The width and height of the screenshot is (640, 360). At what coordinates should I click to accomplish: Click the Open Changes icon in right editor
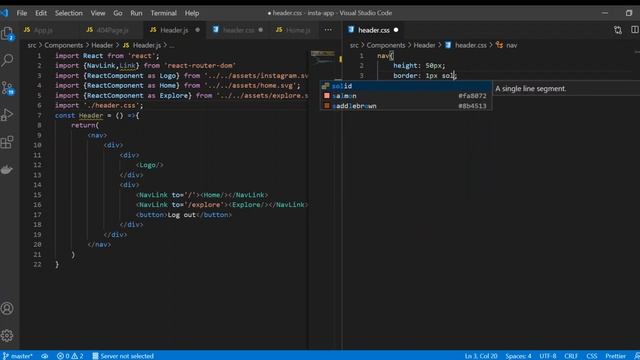tap(618, 30)
